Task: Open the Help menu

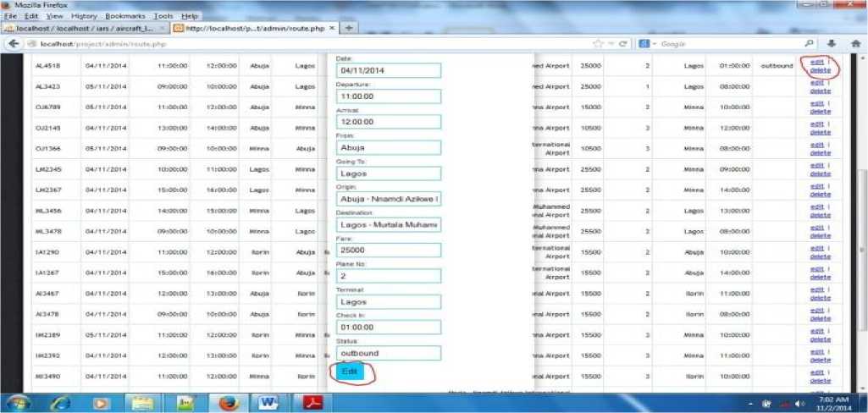Action: point(190,17)
